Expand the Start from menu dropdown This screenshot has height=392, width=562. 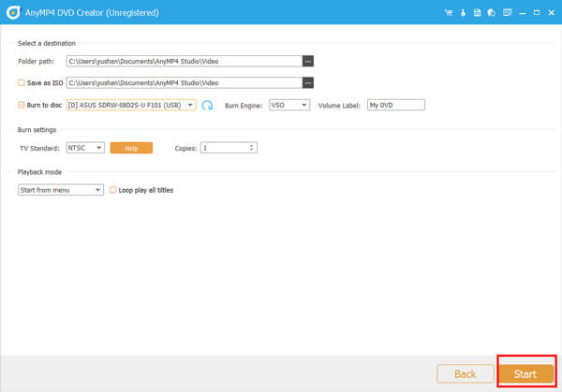[x=61, y=190]
